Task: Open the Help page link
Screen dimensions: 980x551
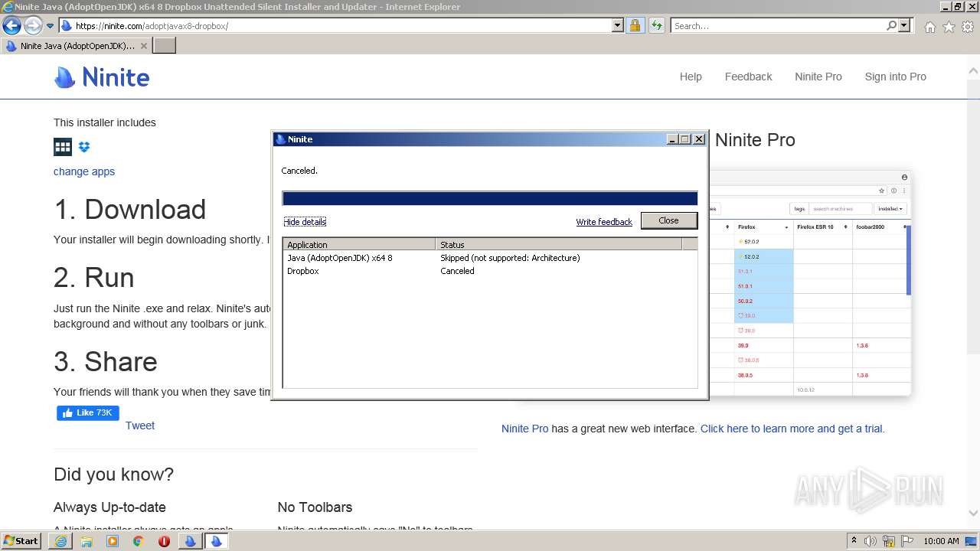Action: click(x=691, y=77)
